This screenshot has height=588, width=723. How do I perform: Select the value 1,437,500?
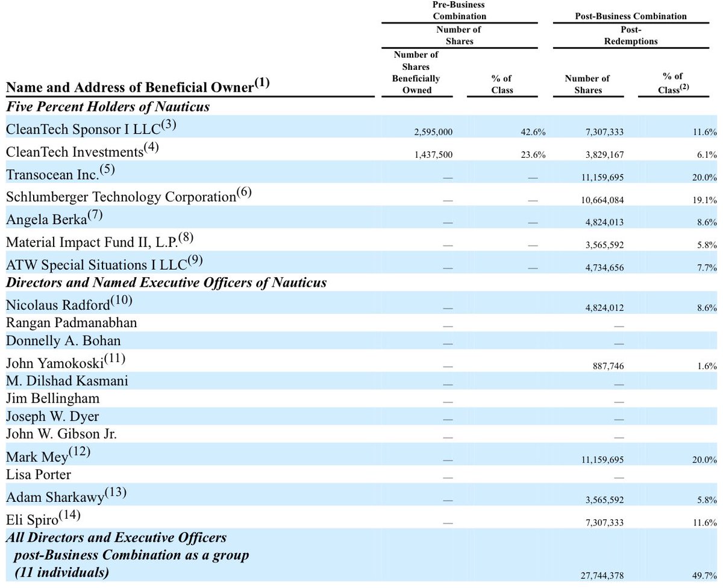434,154
